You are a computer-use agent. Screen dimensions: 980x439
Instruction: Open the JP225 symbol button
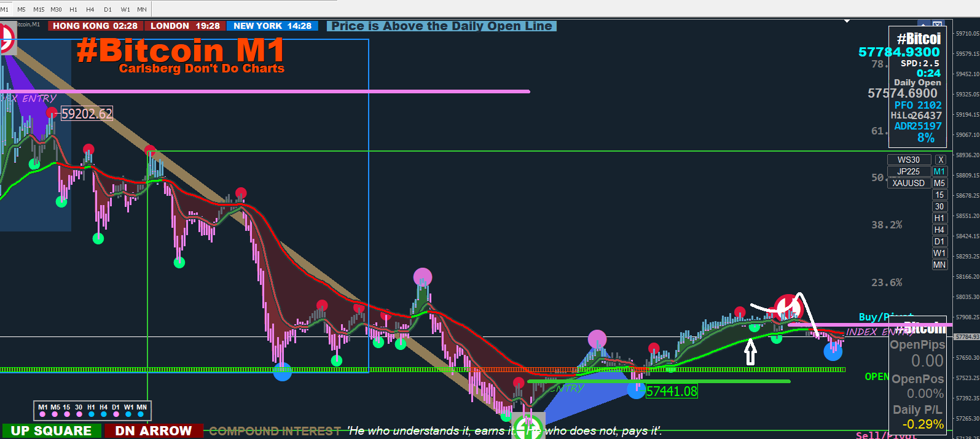(909, 171)
